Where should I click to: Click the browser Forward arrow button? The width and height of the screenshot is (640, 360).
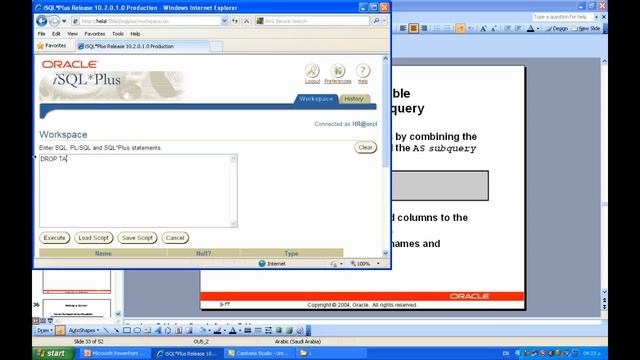54,21
